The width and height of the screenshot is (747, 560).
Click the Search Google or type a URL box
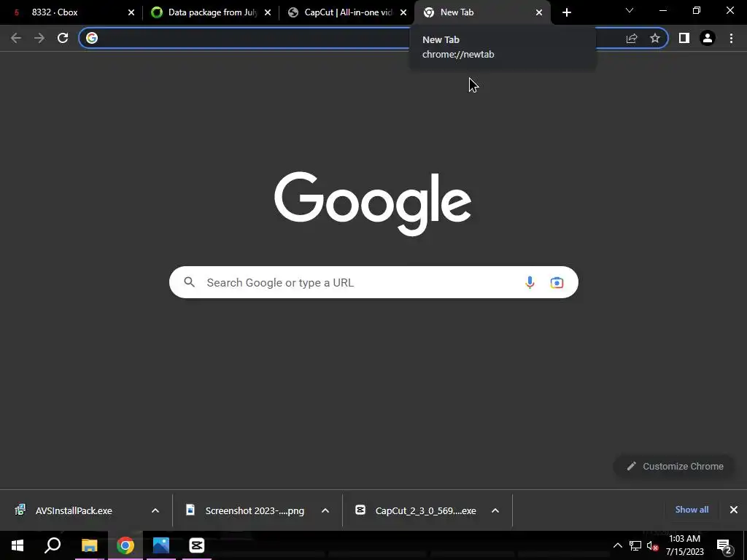[373, 282]
